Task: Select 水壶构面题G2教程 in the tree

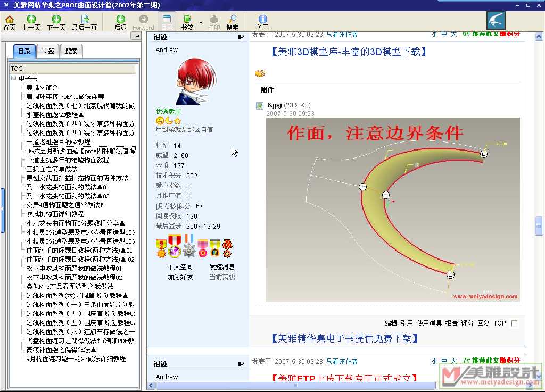Action: click(55, 114)
